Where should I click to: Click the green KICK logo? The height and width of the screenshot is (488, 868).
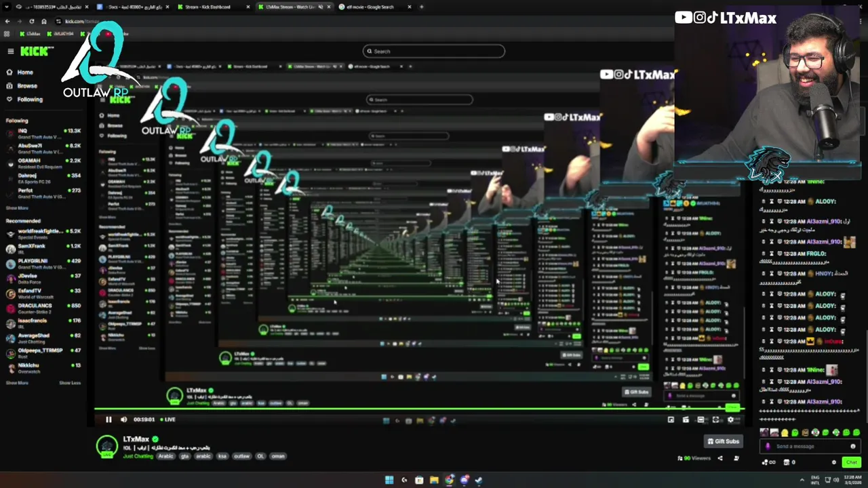point(37,52)
